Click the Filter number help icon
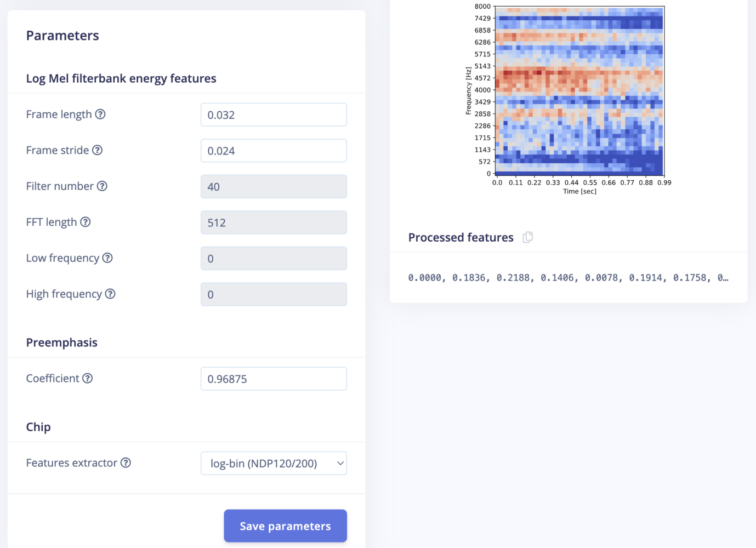The height and width of the screenshot is (548, 756). (102, 186)
